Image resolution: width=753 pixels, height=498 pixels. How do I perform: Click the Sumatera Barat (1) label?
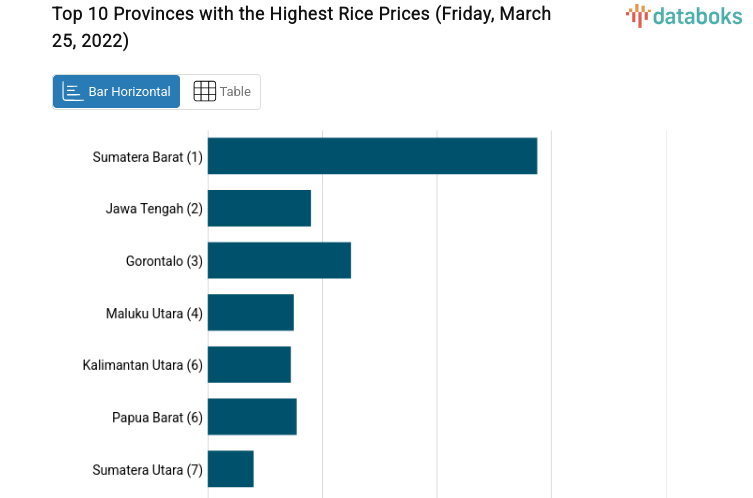147,157
